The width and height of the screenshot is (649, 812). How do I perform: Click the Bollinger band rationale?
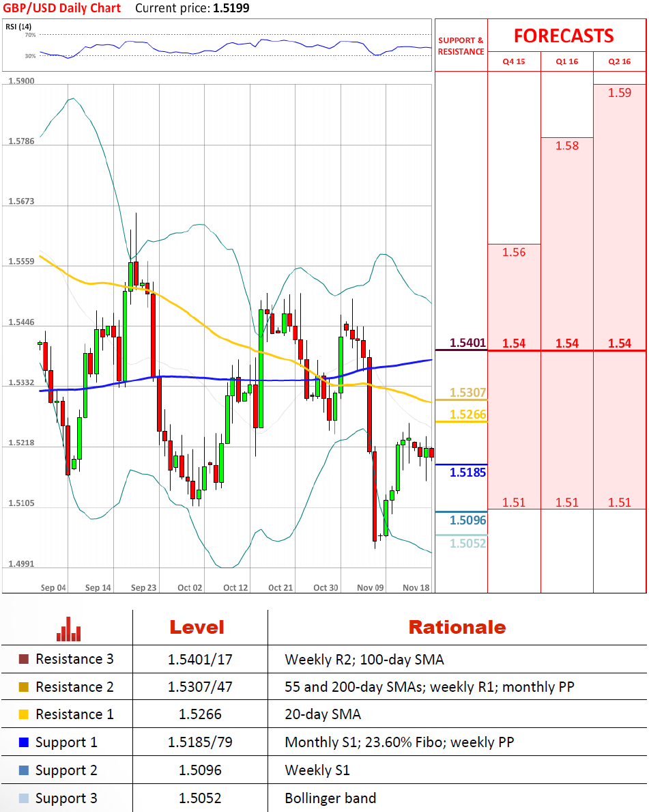pyautogui.click(x=330, y=798)
